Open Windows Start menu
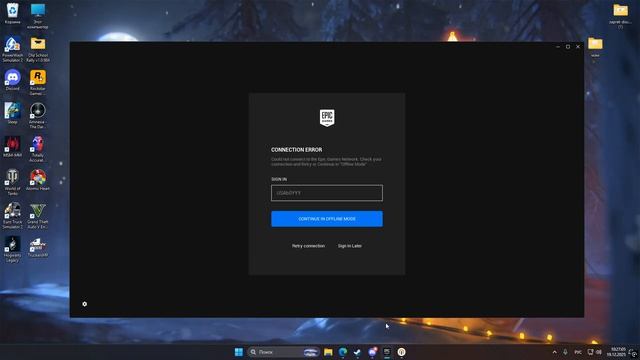The image size is (640, 360). point(239,352)
